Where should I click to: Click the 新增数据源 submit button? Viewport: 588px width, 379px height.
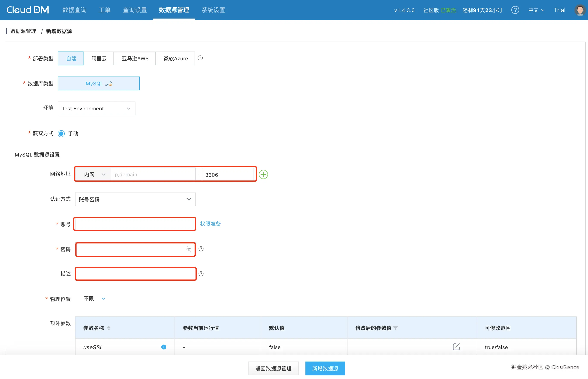tap(325, 368)
